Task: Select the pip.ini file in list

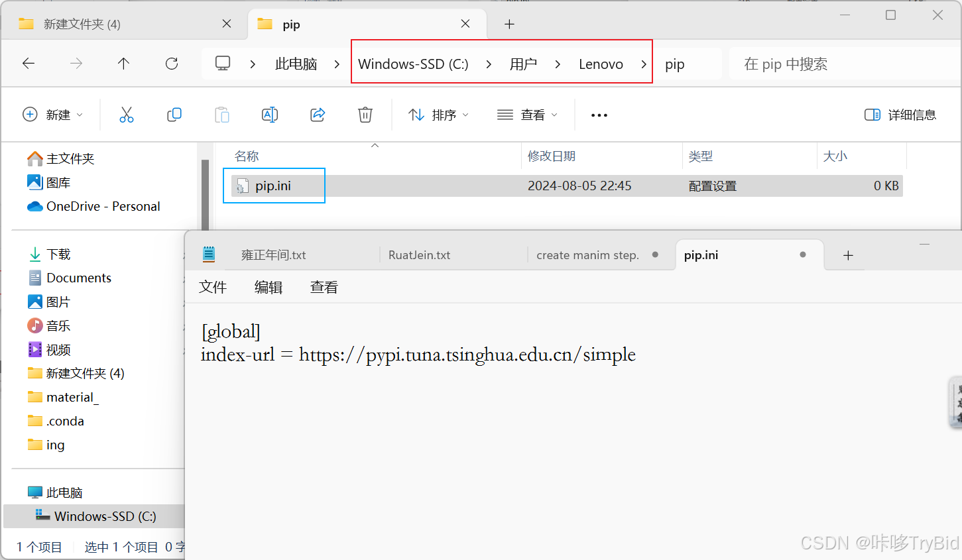Action: pyautogui.click(x=273, y=186)
